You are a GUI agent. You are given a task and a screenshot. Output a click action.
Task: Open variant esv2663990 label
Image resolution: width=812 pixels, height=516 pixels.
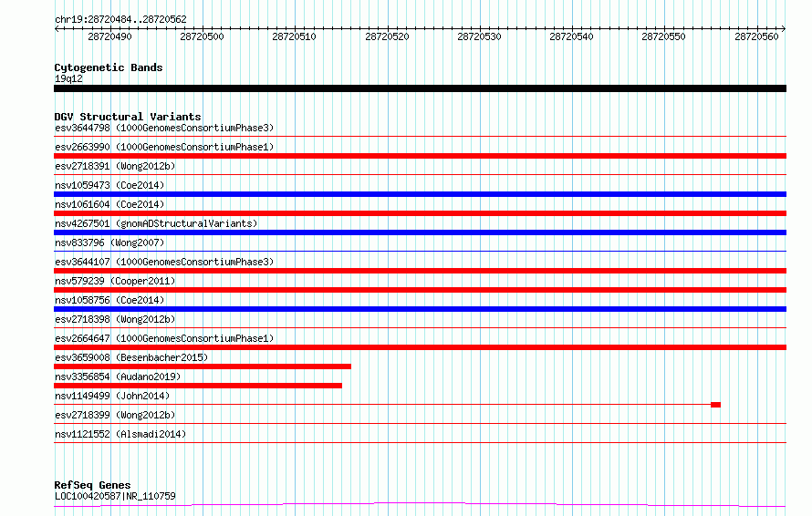click(164, 147)
